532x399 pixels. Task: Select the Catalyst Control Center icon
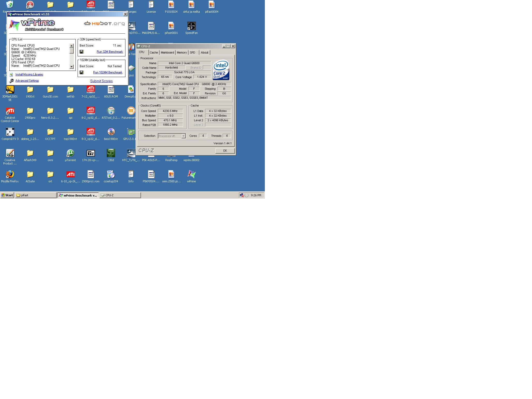click(10, 115)
